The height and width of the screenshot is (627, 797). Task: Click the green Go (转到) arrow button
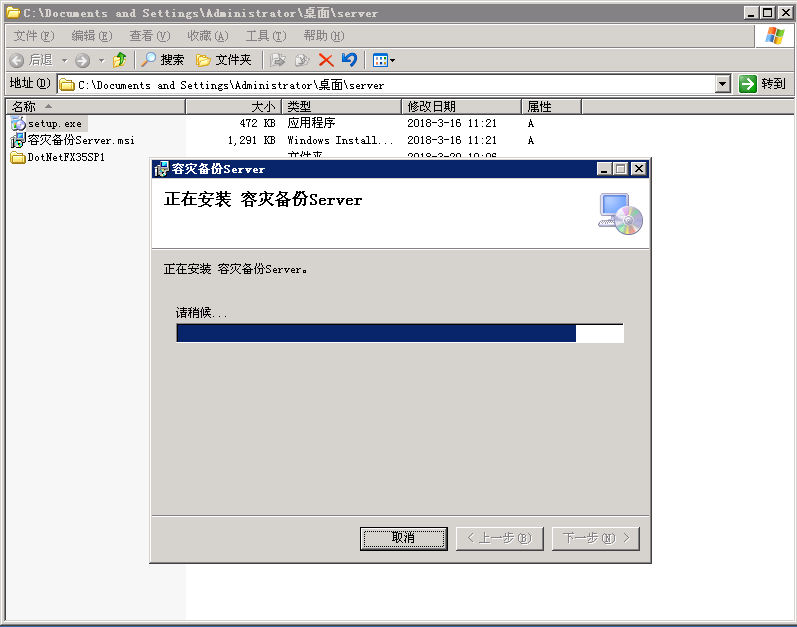pyautogui.click(x=763, y=85)
